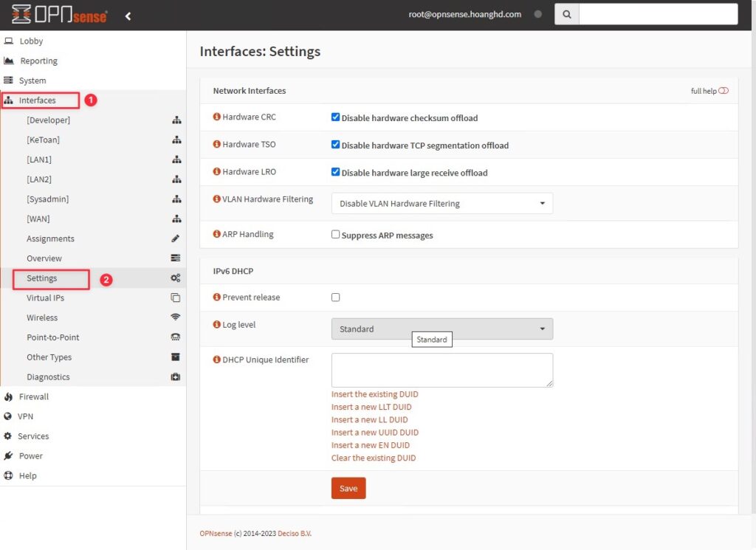
Task: Enable Suppress ARP messages checkbox
Action: click(x=336, y=234)
